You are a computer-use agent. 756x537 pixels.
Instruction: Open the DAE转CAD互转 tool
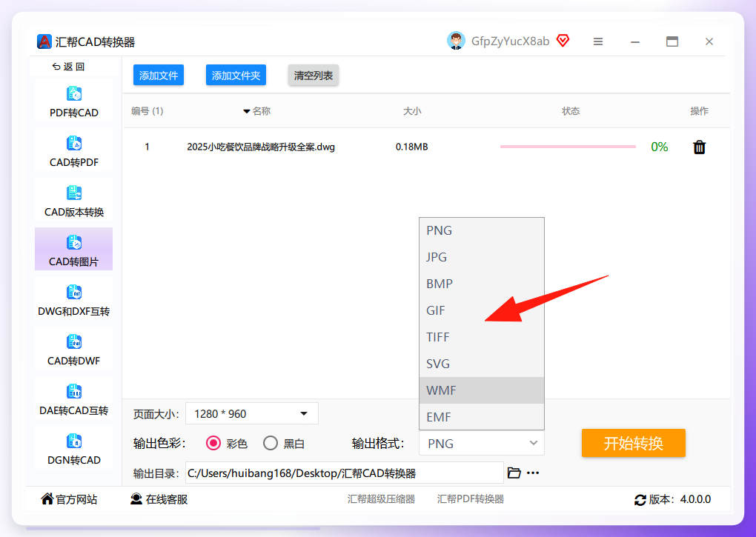(74, 399)
